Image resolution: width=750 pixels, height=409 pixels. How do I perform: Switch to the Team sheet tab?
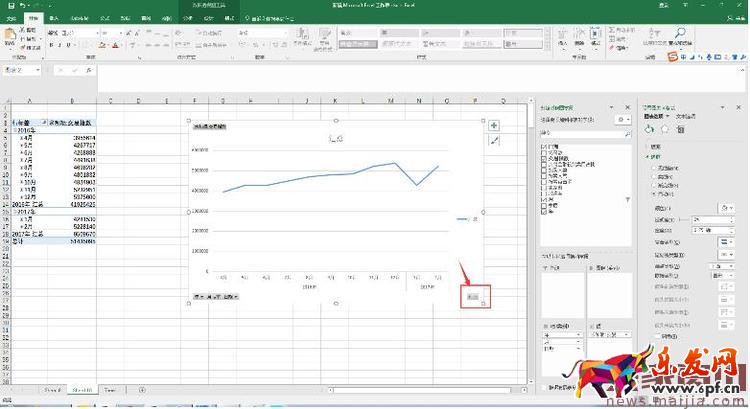point(109,389)
